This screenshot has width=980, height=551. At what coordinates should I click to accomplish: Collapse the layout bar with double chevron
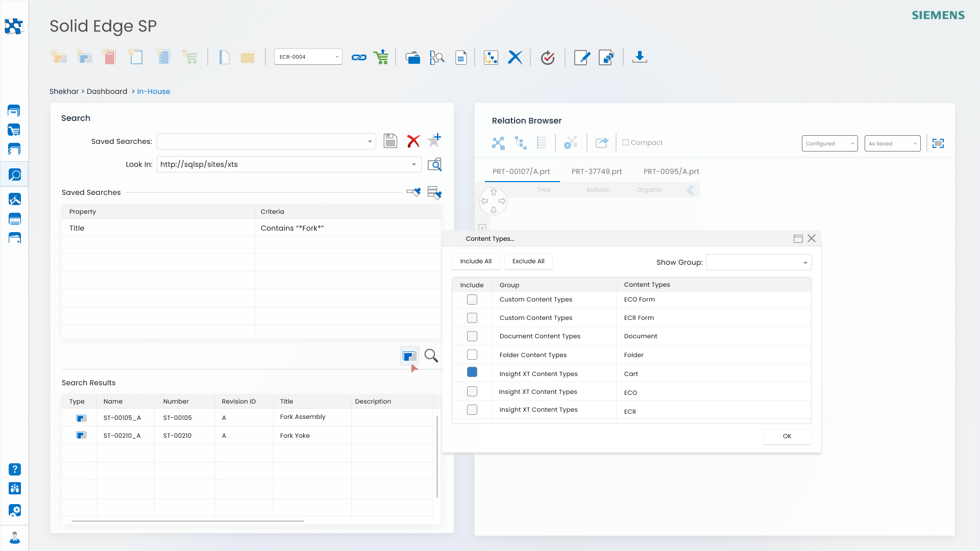click(x=691, y=190)
